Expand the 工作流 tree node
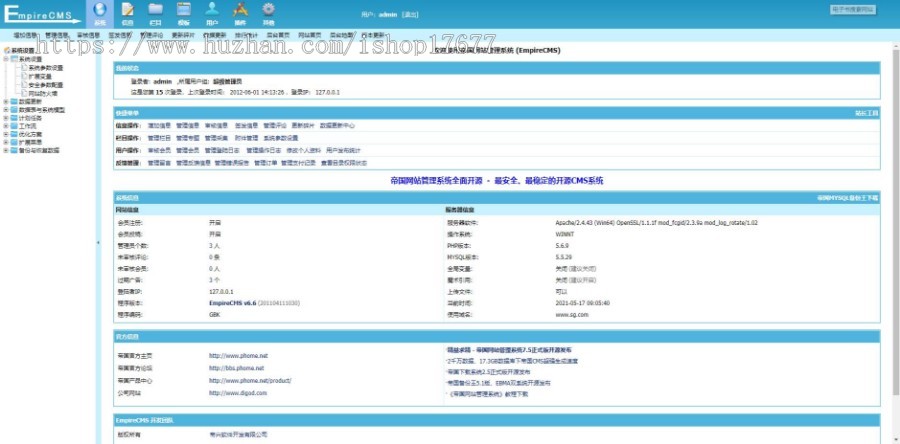The height and width of the screenshot is (444, 900). click(x=6, y=126)
